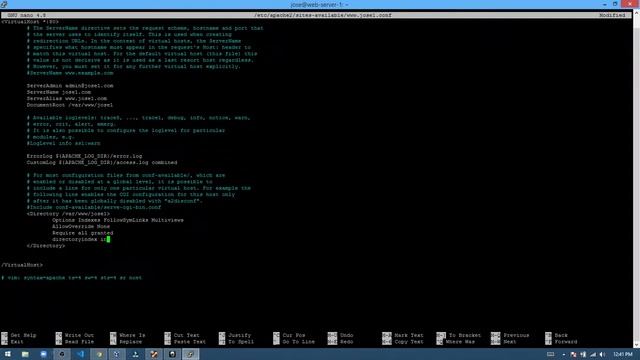Maximize or restore the PuTTY window
This screenshot has height=360, width=640.
[615, 4]
